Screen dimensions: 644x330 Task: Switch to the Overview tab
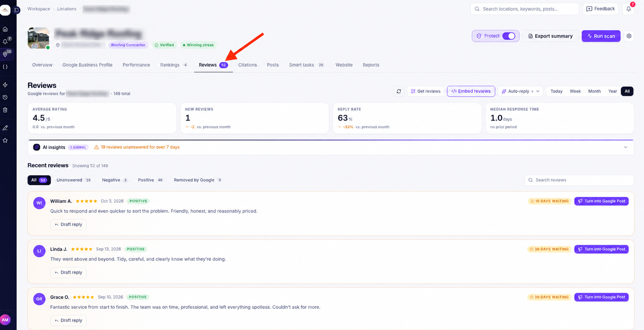[x=42, y=65]
